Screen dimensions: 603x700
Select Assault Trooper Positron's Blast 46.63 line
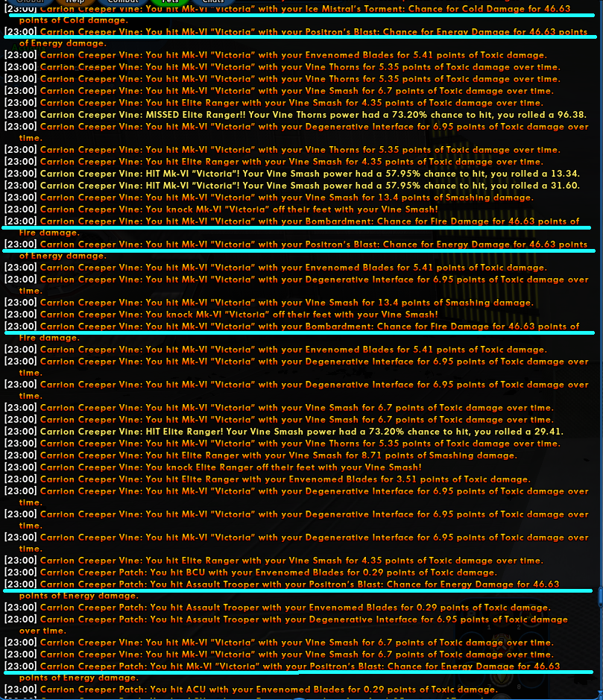282,590
